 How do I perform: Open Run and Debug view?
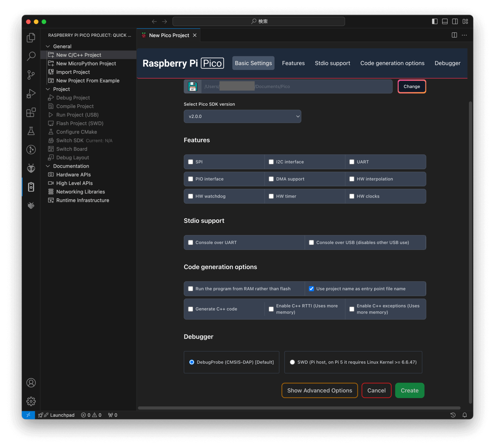31,94
